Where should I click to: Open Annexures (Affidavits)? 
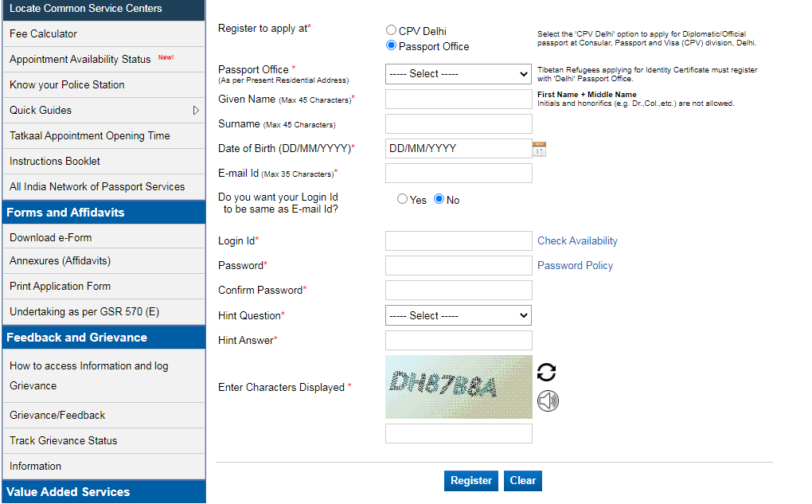(103, 260)
